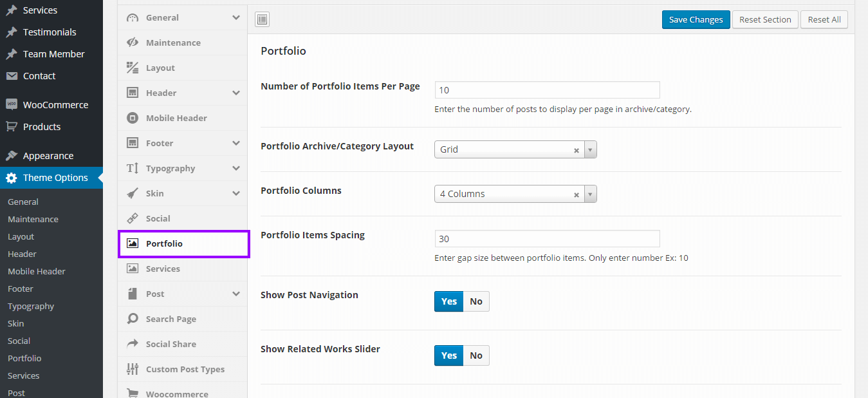Image resolution: width=868 pixels, height=398 pixels.
Task: Enable Yes for Show Related Works Slider
Action: [449, 355]
